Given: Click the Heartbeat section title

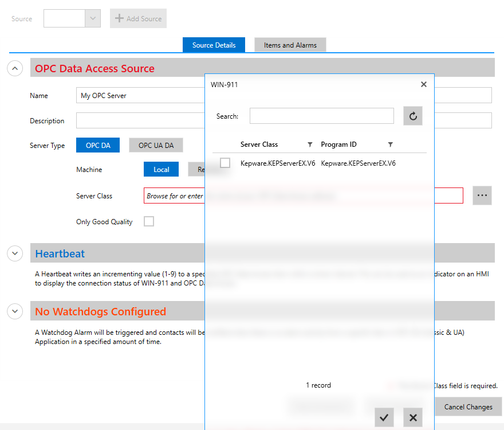Looking at the screenshot, I should coord(60,253).
